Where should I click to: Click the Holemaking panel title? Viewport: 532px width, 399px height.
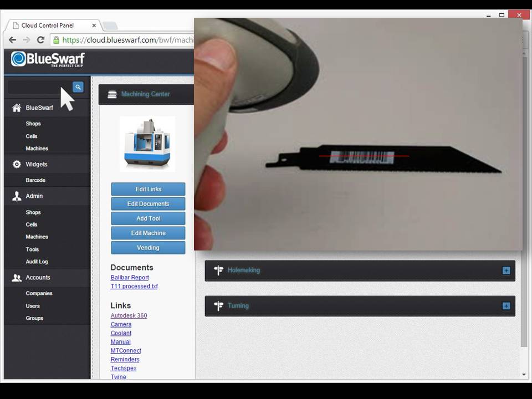click(x=244, y=270)
